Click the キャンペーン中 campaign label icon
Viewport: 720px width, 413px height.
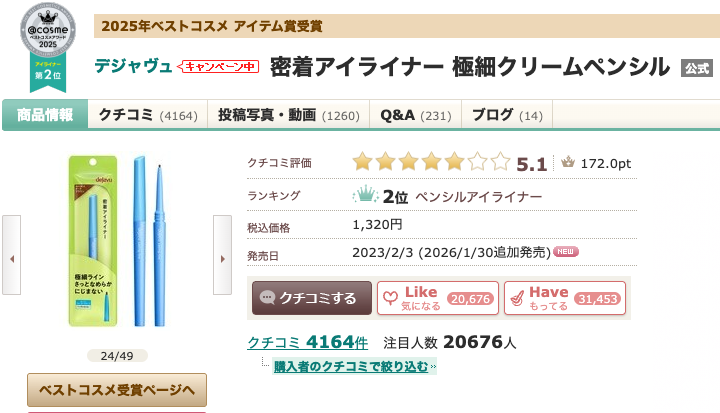219,67
